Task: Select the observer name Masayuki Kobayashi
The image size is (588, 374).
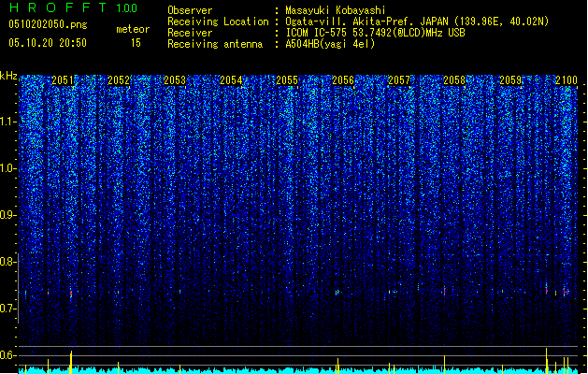Action: pyautogui.click(x=336, y=10)
